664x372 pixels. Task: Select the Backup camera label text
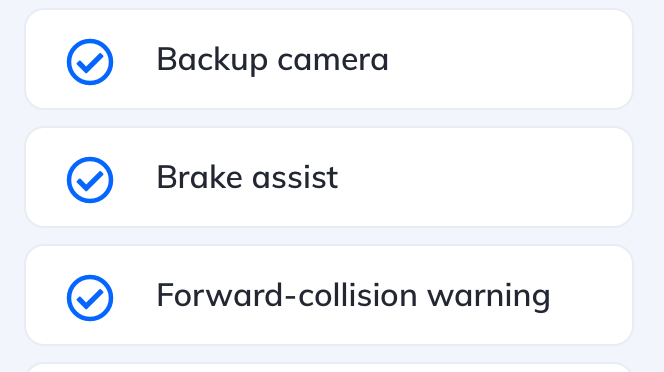[272, 60]
